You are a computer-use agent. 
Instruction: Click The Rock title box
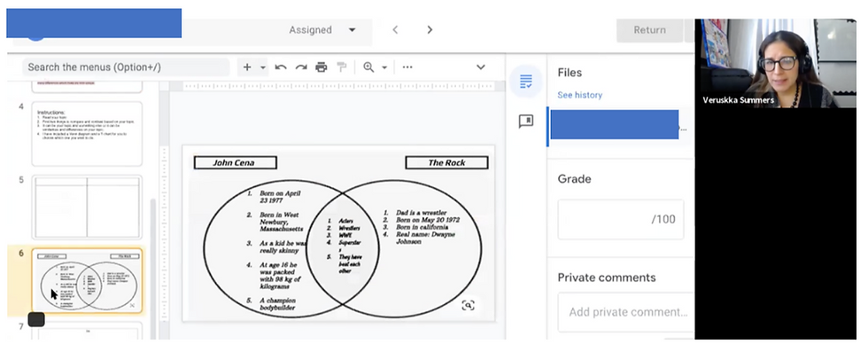tap(446, 162)
